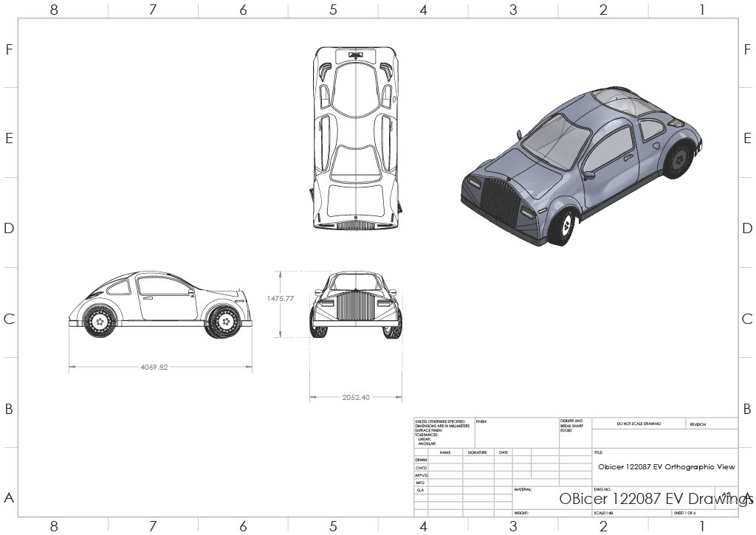
Task: Click the 2052.40 width dimension
Action: pos(356,397)
